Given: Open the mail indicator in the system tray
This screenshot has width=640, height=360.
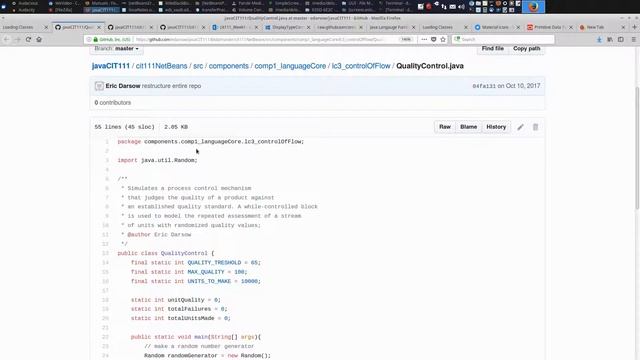Looking at the screenshot, I should pyautogui.click(x=453, y=7).
